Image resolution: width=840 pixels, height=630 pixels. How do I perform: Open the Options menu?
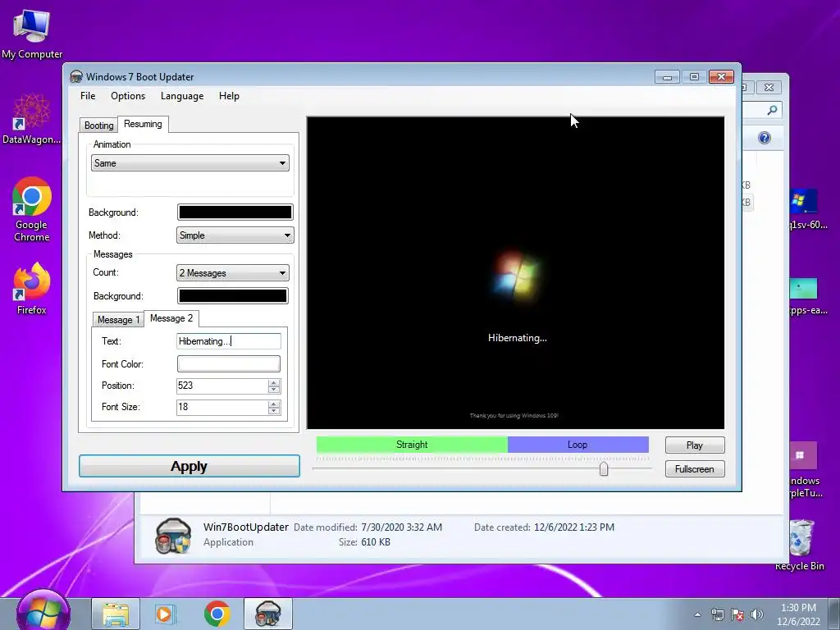128,96
